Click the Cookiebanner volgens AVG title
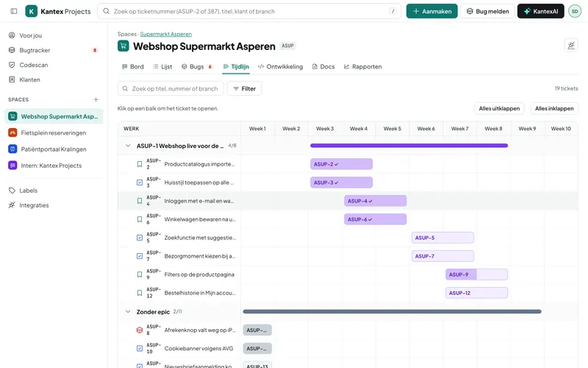Image resolution: width=588 pixels, height=368 pixels. tap(198, 348)
